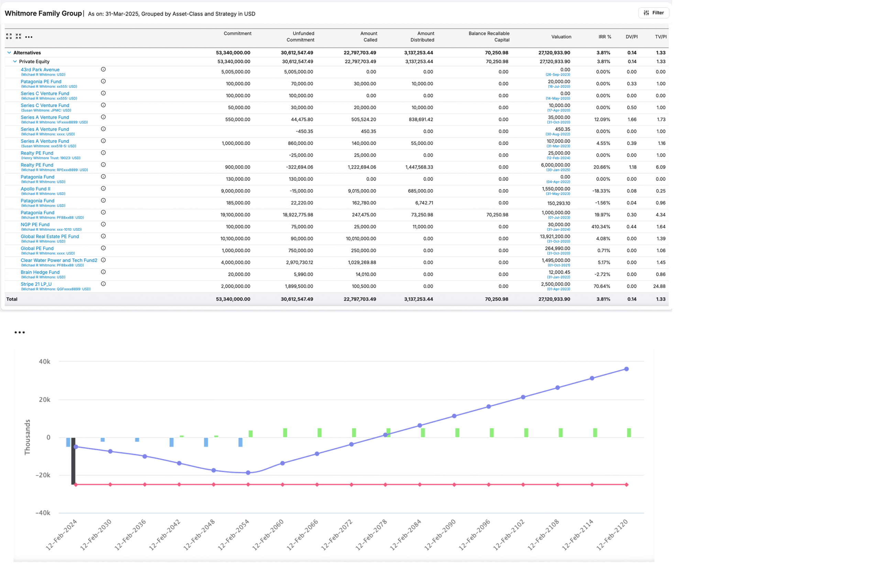This screenshot has width=880, height=588.
Task: Collapse the Private Equity group
Action: coord(15,61)
